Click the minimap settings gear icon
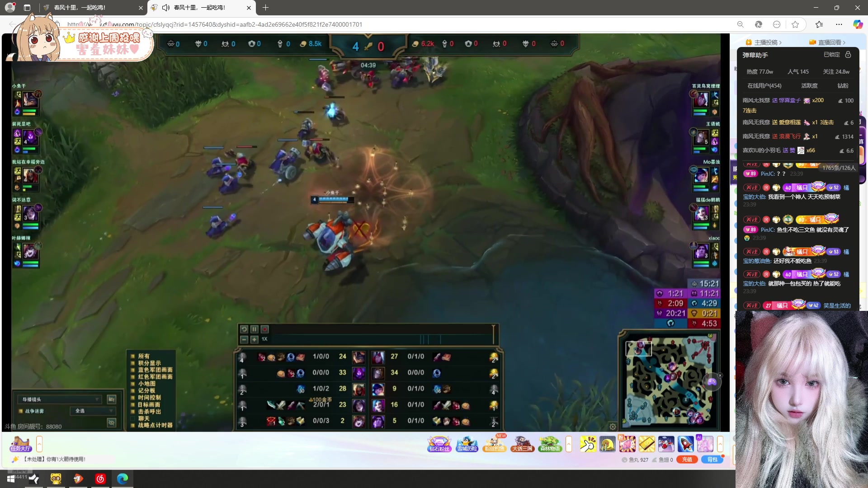Screen dimensions: 868x488 tap(613, 427)
